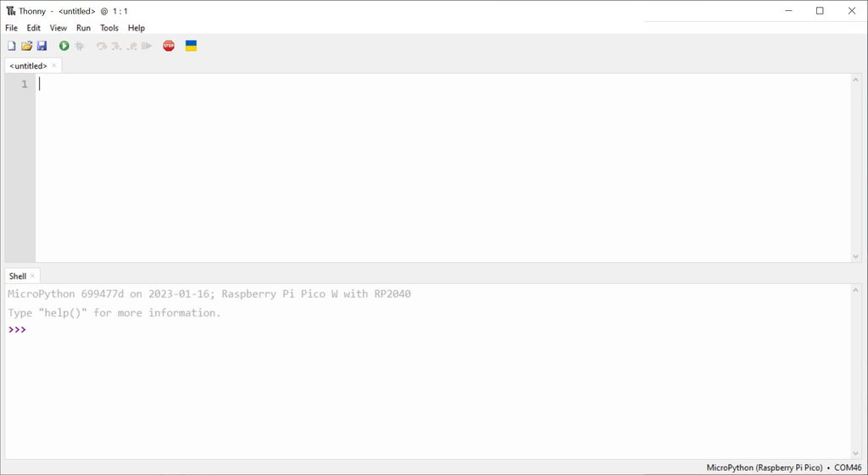Click into the code editor text area
Image resolution: width=868 pixels, height=475 pixels.
tap(424, 170)
